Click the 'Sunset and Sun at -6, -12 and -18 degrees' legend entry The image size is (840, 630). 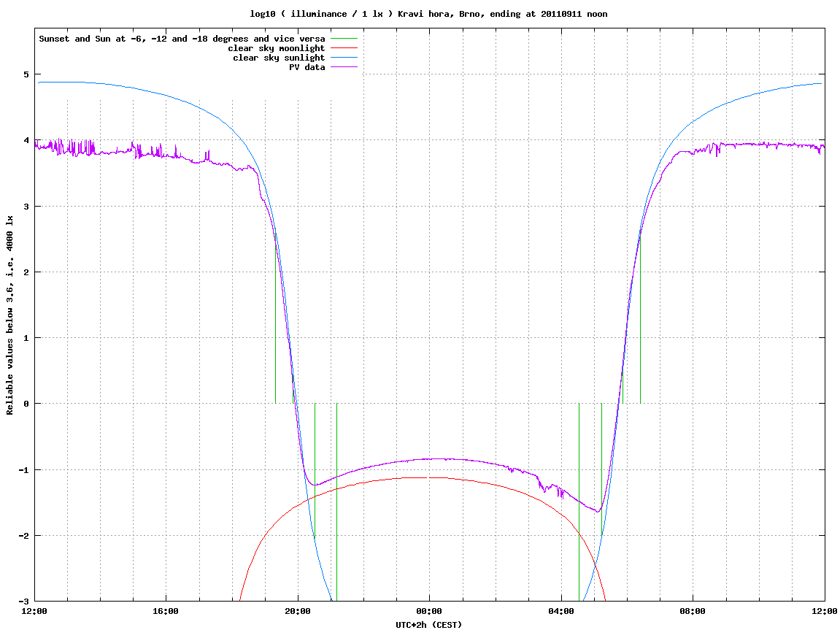point(182,39)
